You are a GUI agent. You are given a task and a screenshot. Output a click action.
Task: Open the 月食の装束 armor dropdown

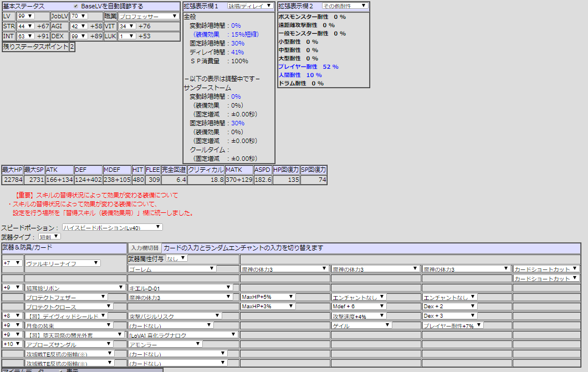pos(69,325)
